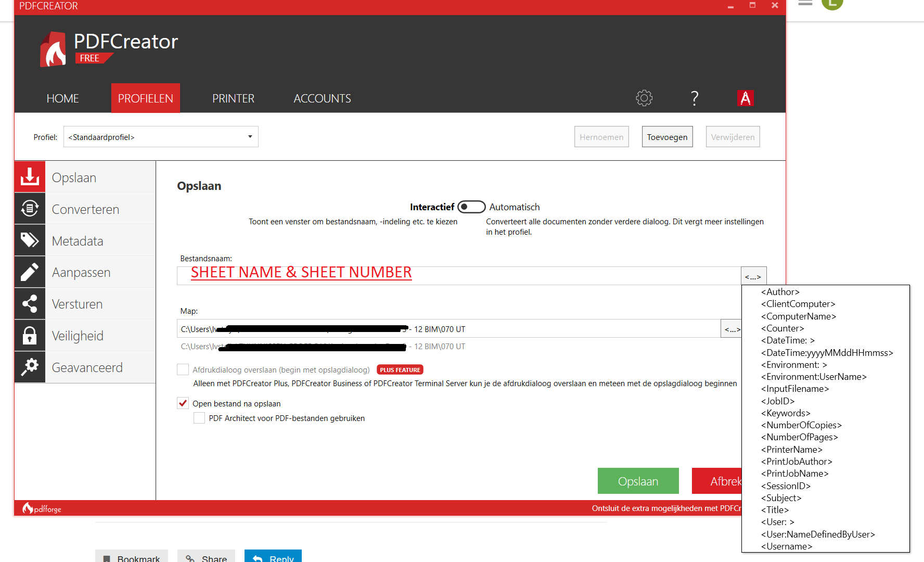This screenshot has width=924, height=562.
Task: Choose the <InputFilename> token
Action: click(795, 389)
